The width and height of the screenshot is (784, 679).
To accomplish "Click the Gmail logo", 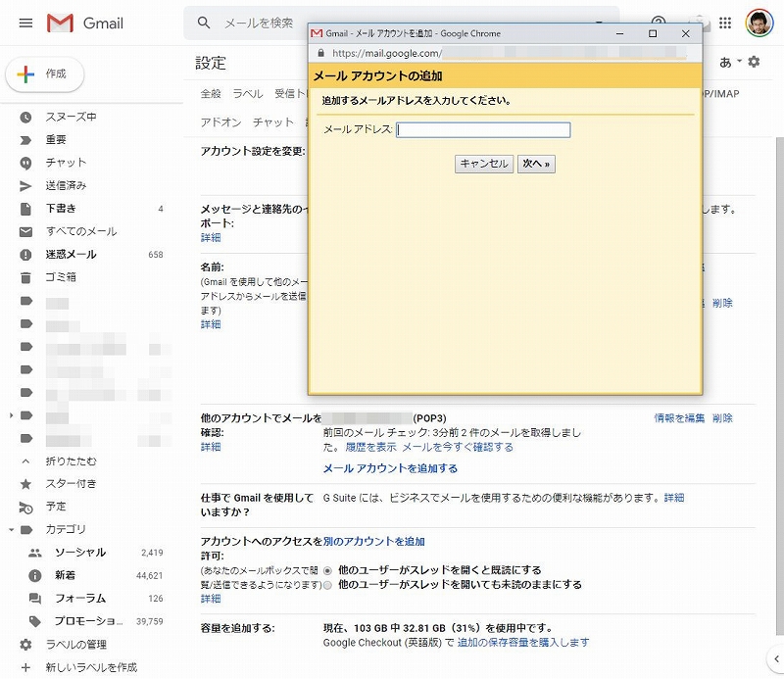I will 84,23.
